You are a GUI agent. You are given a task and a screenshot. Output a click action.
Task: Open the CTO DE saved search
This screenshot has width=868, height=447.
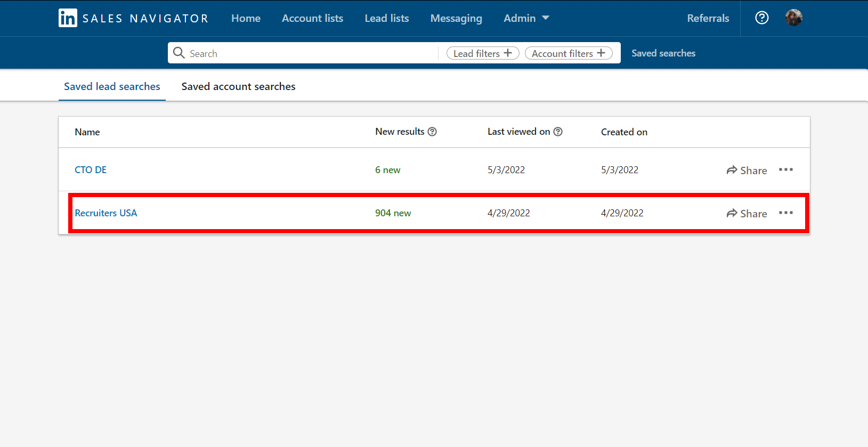(x=91, y=170)
